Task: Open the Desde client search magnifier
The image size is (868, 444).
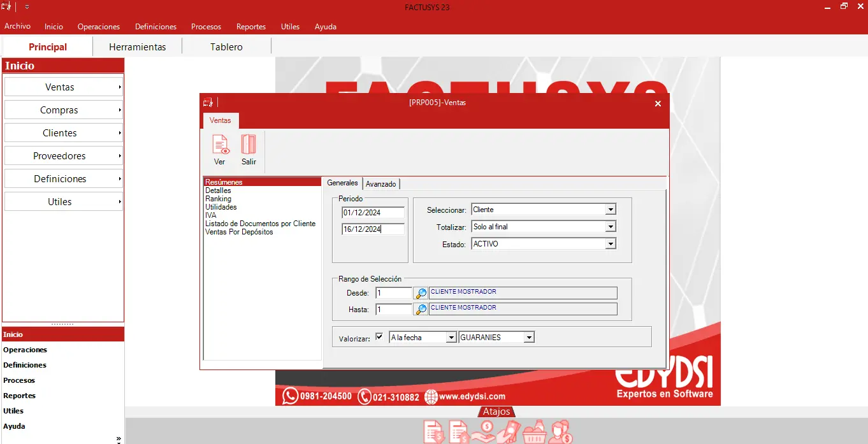Action: [x=421, y=294]
